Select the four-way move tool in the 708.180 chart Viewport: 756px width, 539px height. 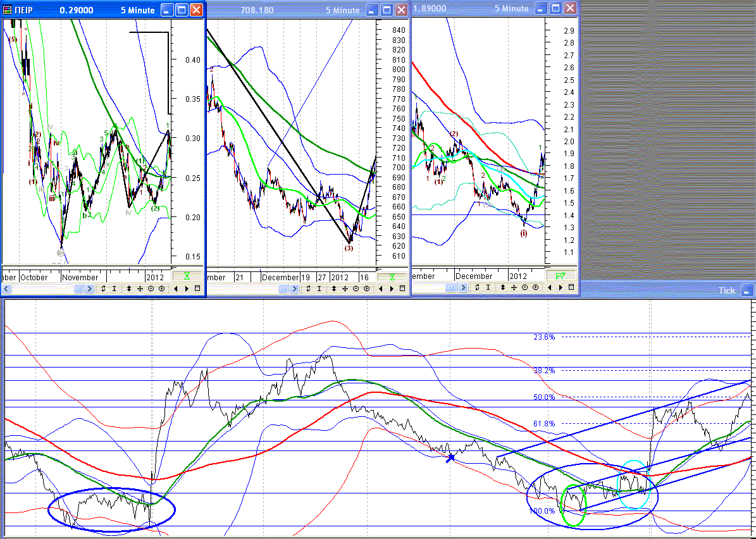pyautogui.click(x=345, y=288)
